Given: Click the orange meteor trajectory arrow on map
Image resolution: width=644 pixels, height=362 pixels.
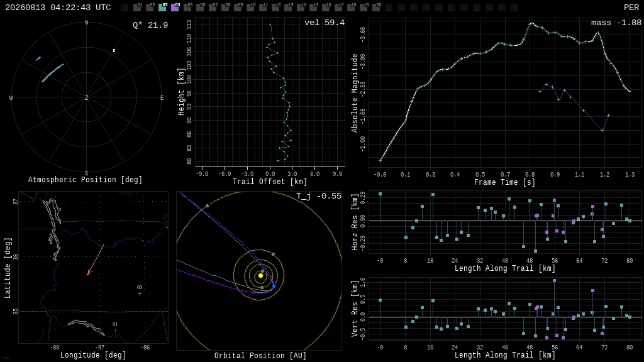Looking at the screenshot, I should point(96,260).
